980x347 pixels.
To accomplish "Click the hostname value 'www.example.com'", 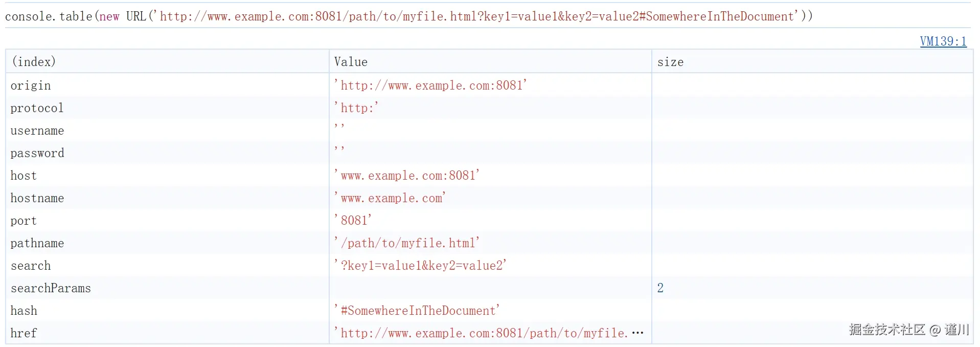I will tap(390, 198).
